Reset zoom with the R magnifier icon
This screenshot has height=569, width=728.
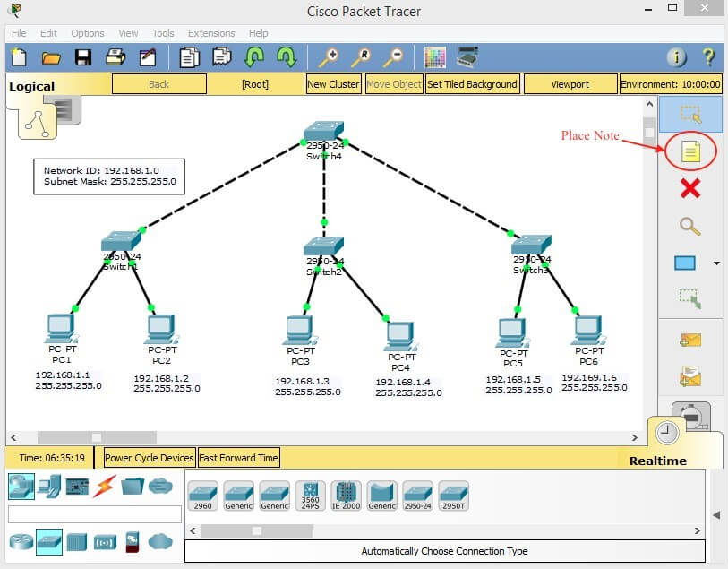361,58
